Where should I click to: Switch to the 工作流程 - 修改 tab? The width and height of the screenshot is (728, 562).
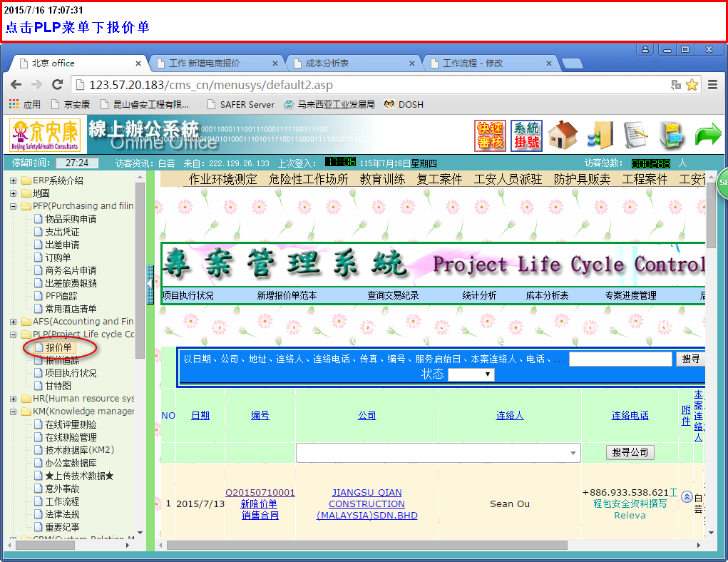pos(488,63)
